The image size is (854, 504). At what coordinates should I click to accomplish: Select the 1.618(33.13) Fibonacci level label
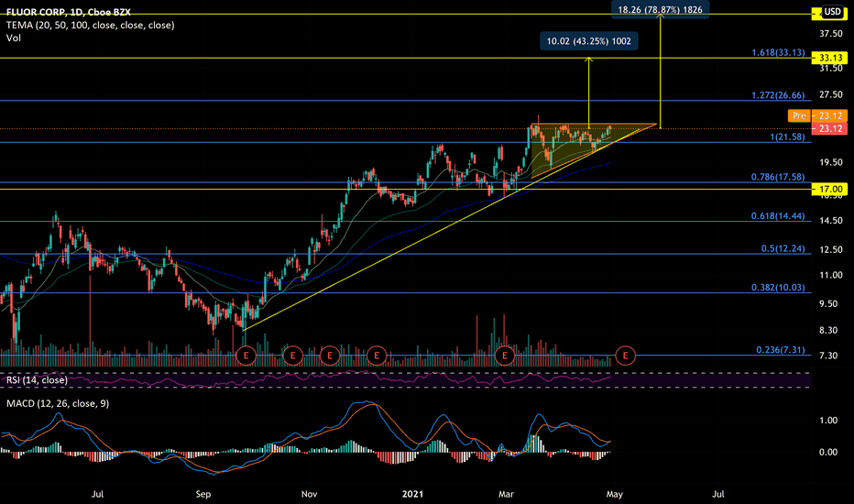click(778, 52)
